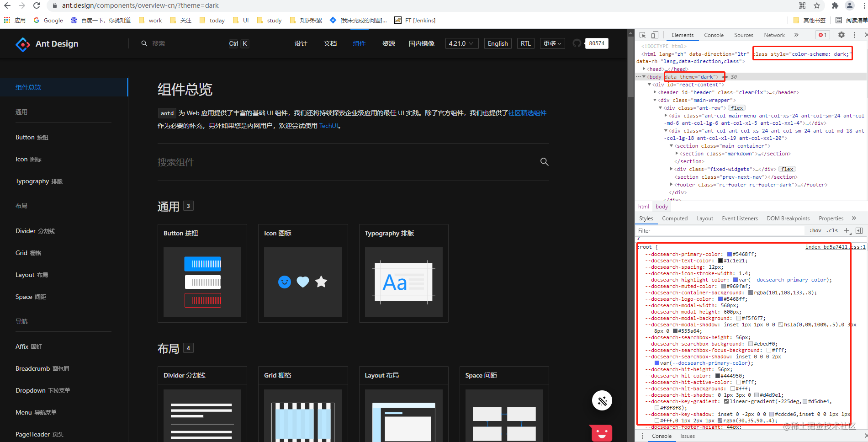
Task: Show more DevTools panel tabs
Action: click(x=796, y=35)
